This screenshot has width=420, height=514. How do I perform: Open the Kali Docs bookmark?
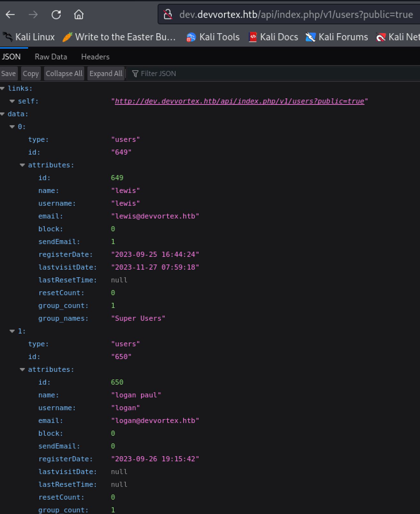click(x=273, y=37)
